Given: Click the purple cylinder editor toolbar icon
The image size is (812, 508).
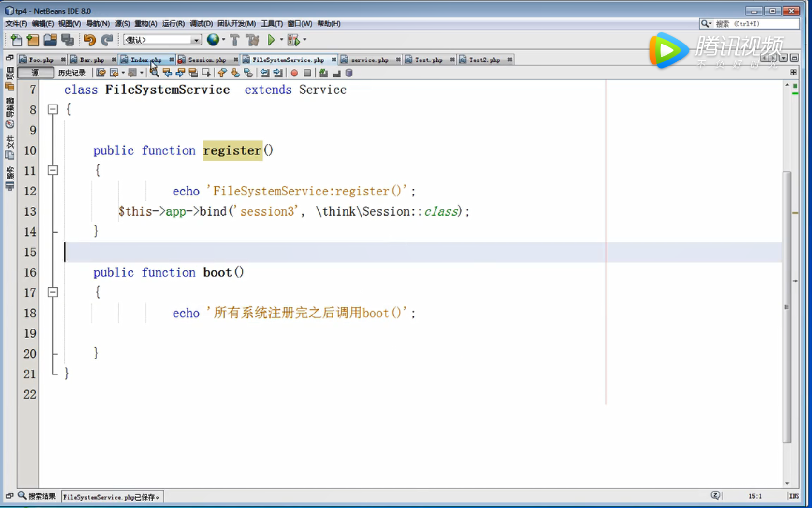Looking at the screenshot, I should tap(349, 73).
